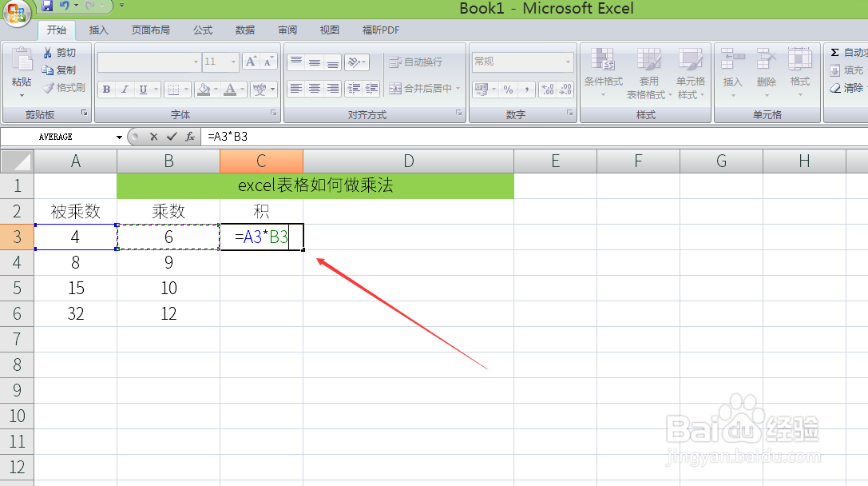The image size is (868, 486).
Task: Click the Σ autosum icon
Action: point(834,53)
